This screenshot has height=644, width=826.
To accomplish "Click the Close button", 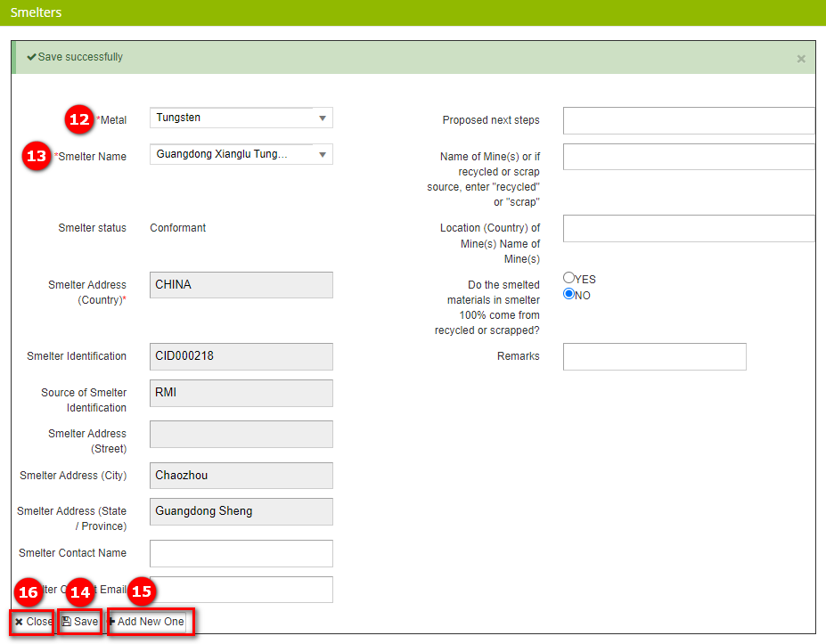I will [33, 622].
